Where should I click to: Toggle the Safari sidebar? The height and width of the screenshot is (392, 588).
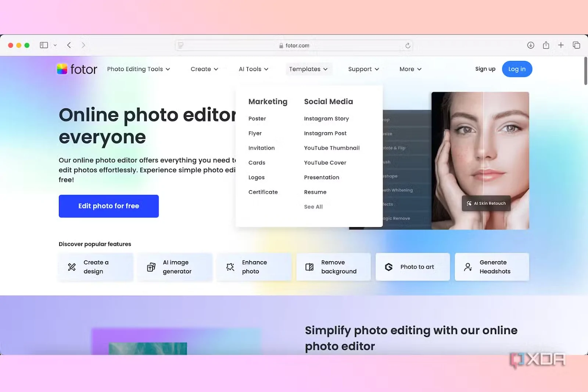(43, 45)
